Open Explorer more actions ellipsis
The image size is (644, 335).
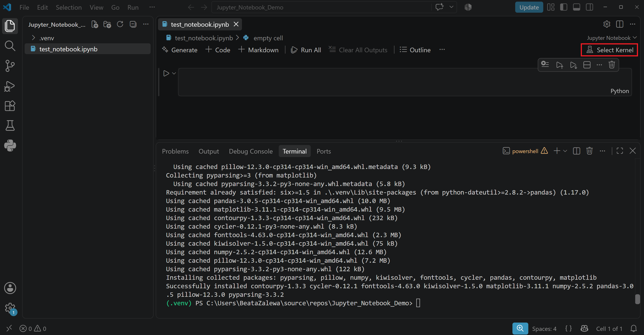coord(146,24)
